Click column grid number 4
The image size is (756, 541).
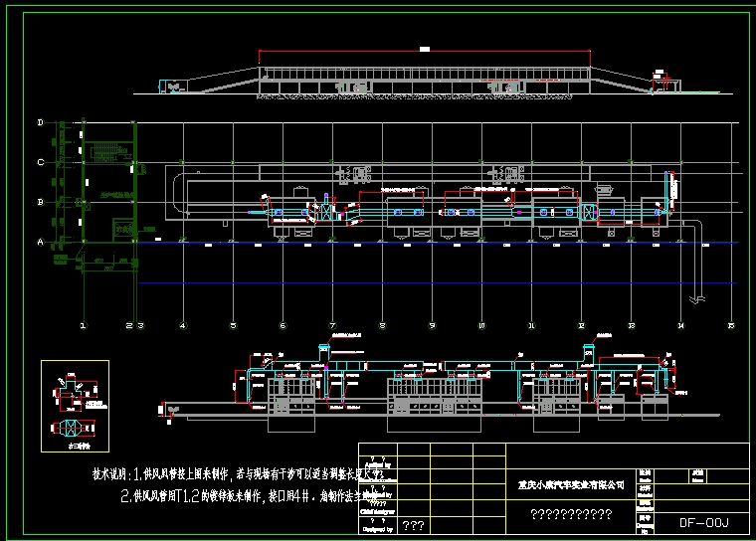[x=183, y=324]
